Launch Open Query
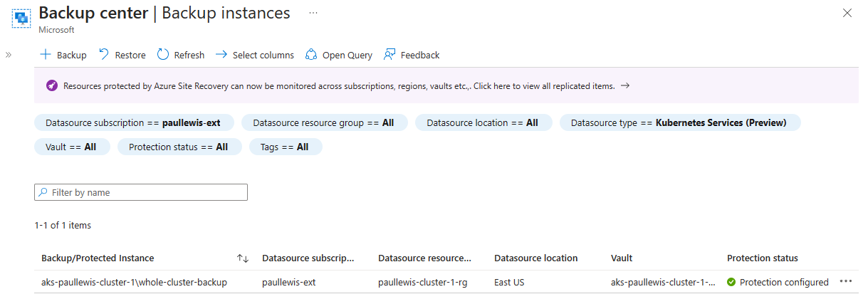This screenshot has height=299, width=868. click(339, 55)
